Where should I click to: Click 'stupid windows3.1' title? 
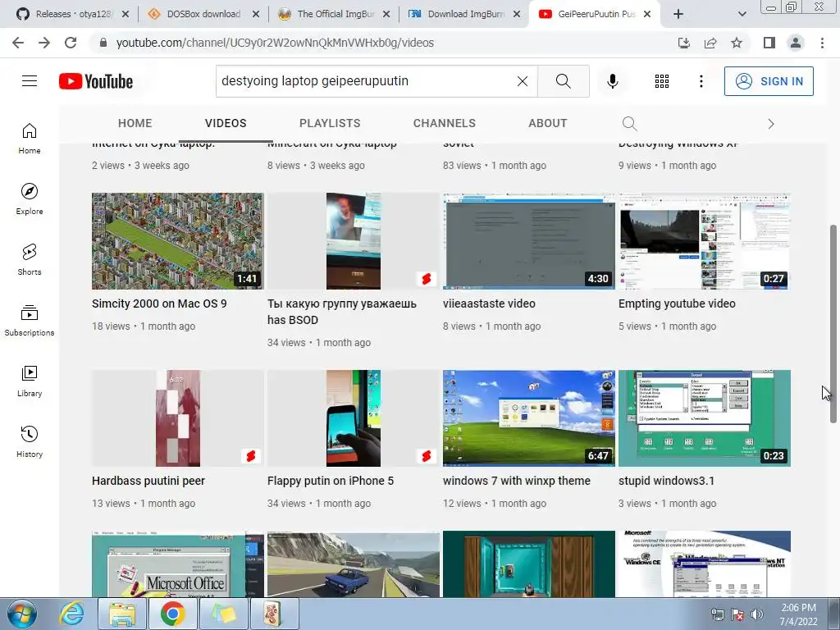coord(666,481)
